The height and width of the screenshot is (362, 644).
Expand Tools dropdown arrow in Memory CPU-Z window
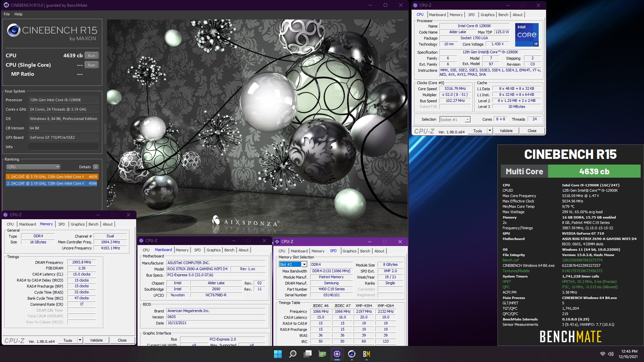[80, 340]
